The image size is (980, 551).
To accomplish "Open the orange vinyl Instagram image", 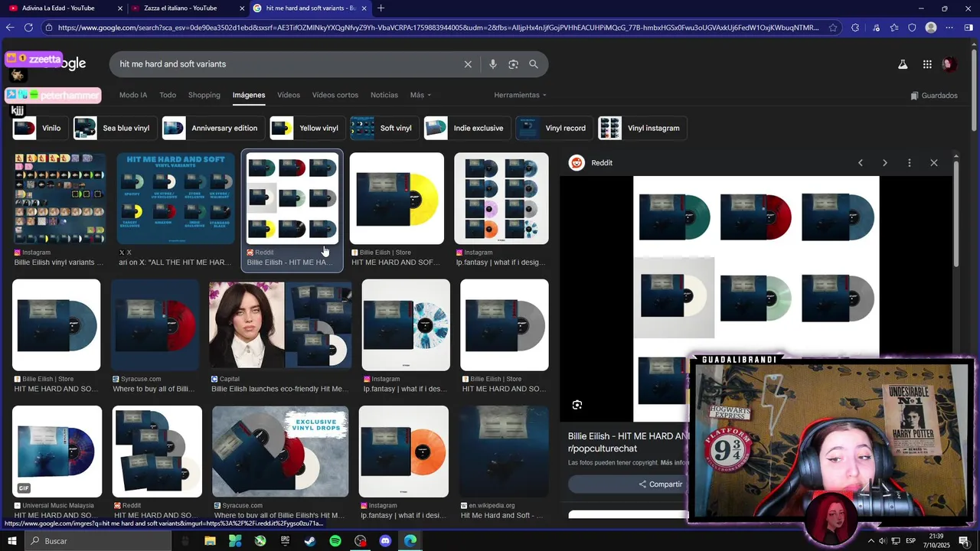I will click(403, 452).
